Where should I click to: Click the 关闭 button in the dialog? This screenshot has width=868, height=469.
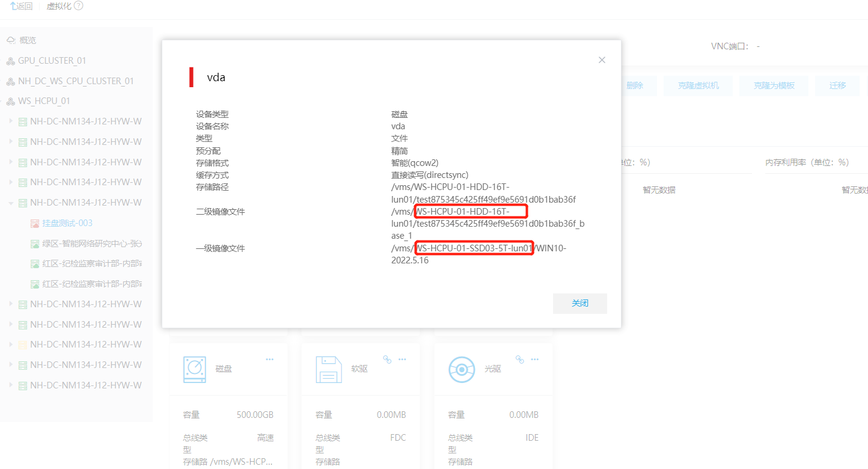tap(580, 304)
